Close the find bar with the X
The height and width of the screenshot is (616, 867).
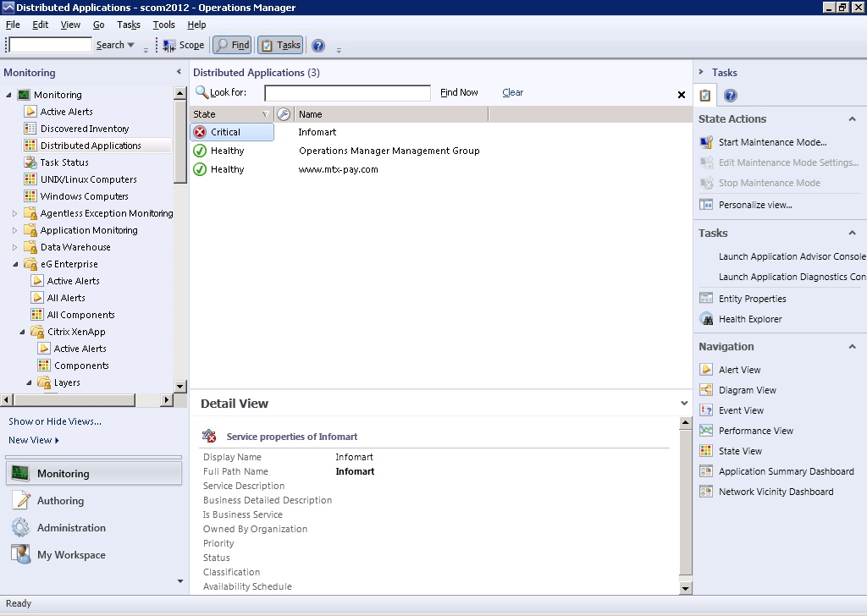[x=682, y=95]
